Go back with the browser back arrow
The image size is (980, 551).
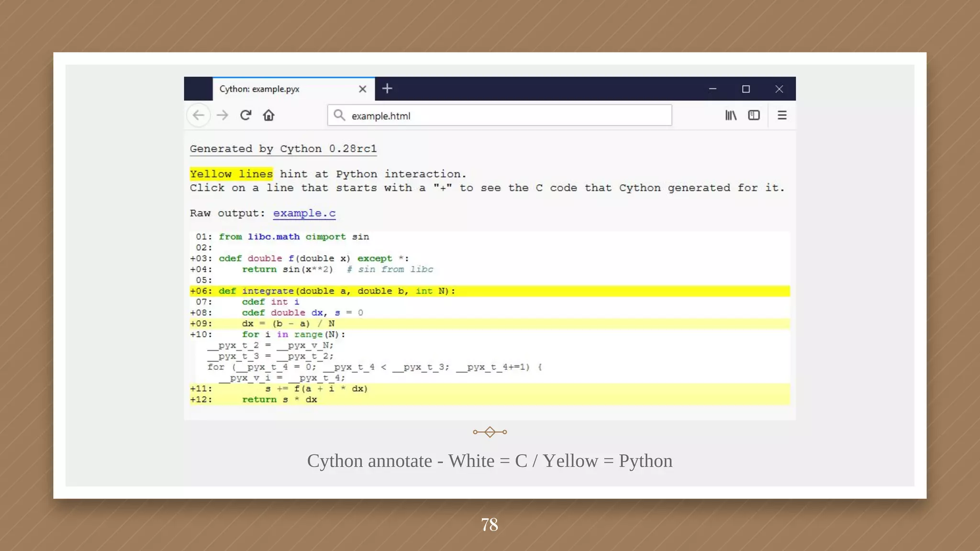(199, 115)
